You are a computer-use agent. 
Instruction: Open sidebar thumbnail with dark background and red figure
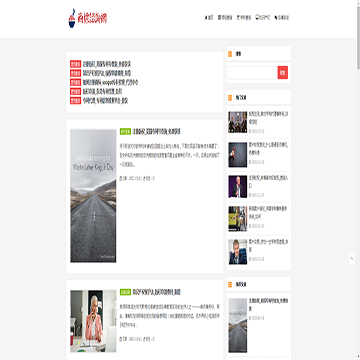tap(238, 155)
